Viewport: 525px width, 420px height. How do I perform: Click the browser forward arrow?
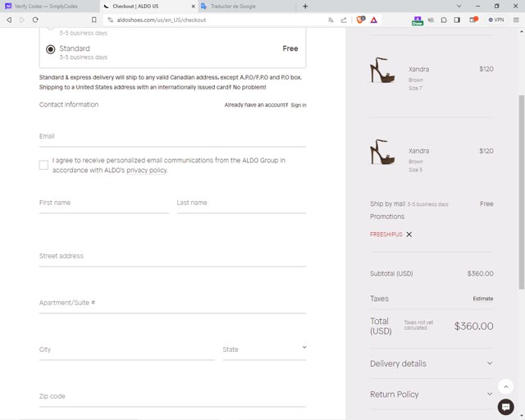point(22,20)
